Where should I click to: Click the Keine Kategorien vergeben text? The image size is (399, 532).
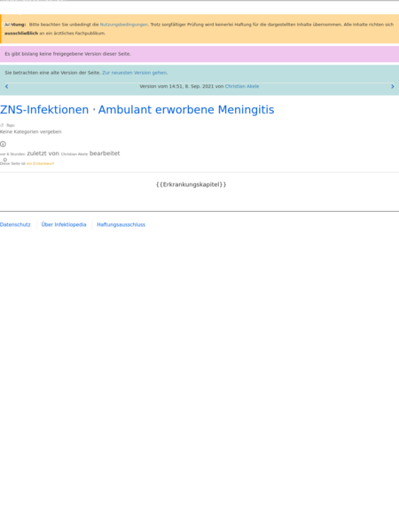tap(30, 131)
